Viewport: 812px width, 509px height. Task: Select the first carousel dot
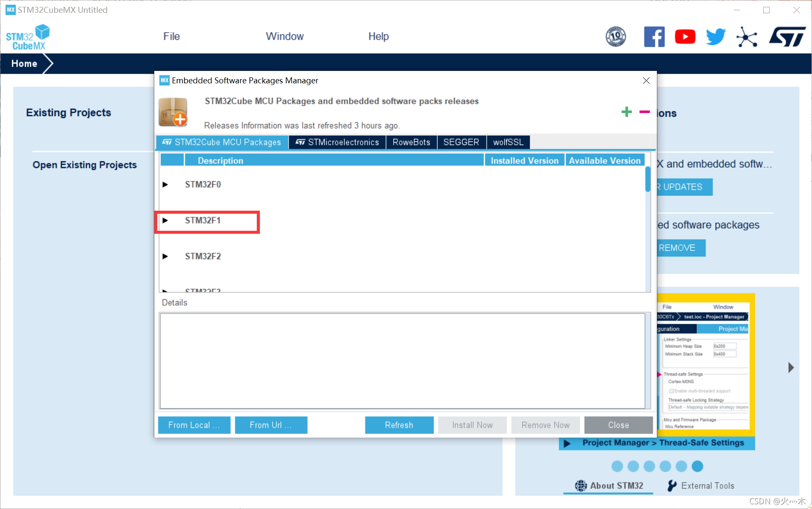[617, 466]
